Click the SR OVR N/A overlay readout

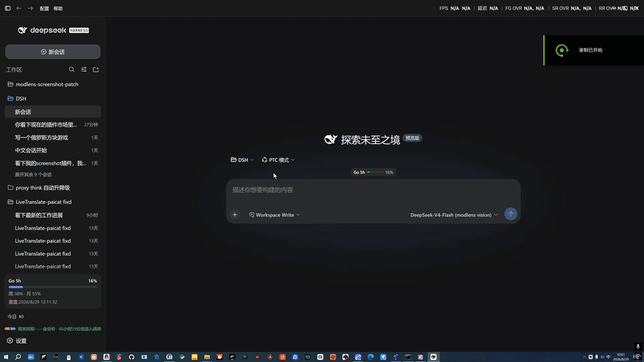[572, 8]
